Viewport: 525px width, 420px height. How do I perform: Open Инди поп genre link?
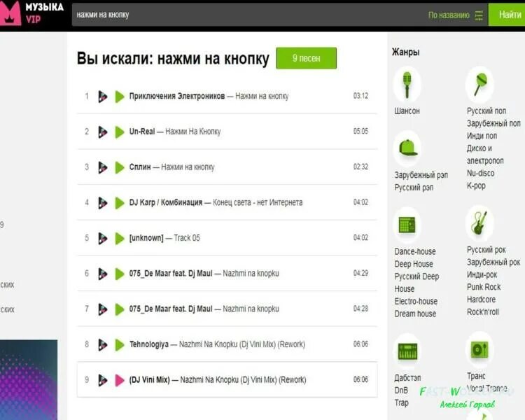coord(482,136)
